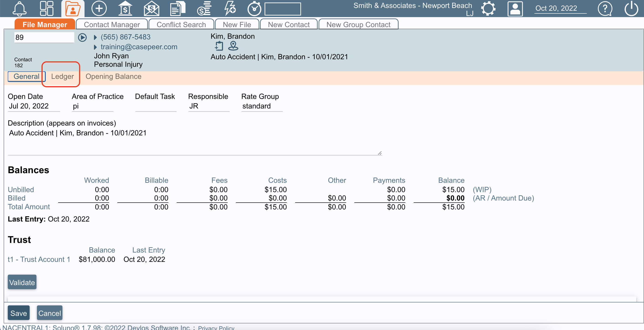Open the Privacy Policy link

coord(216,328)
